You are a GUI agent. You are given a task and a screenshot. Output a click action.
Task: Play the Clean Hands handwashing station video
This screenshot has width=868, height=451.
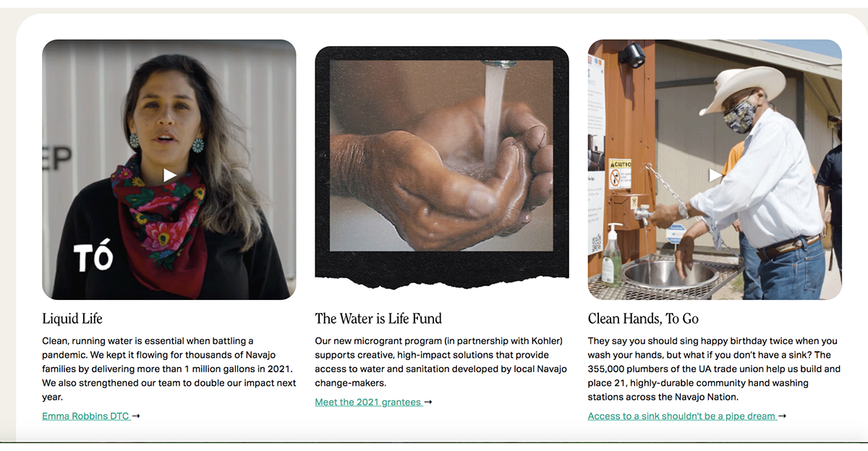tap(715, 175)
